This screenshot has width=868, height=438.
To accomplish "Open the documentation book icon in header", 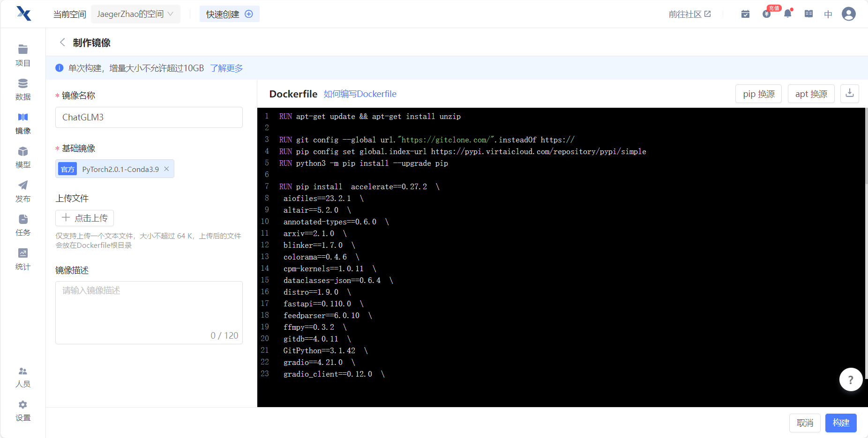I will tap(808, 14).
